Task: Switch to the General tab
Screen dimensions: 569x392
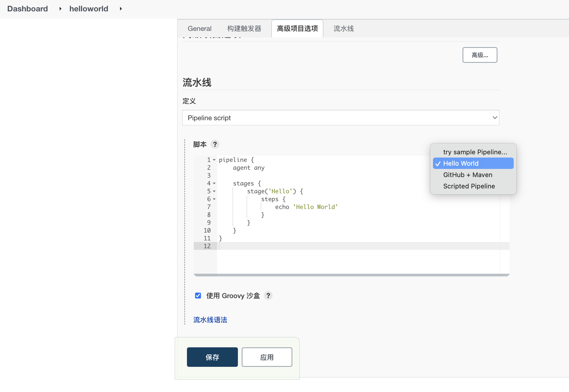Action: (x=199, y=28)
